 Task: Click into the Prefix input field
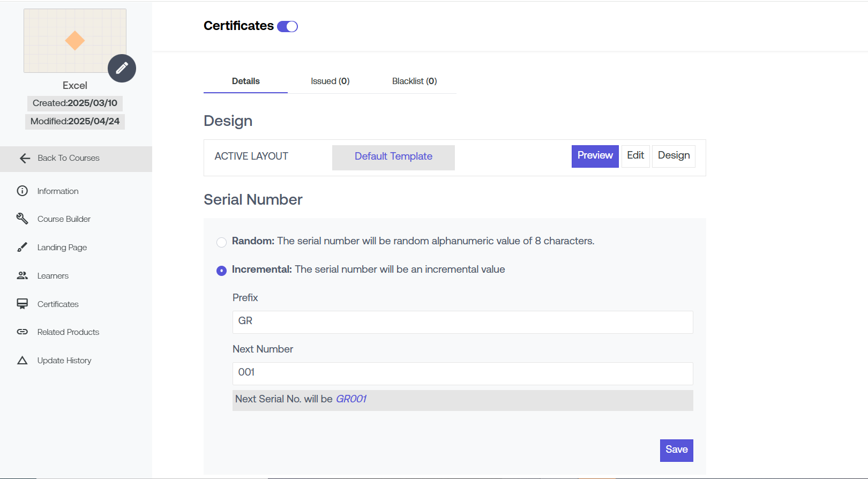[462, 322]
